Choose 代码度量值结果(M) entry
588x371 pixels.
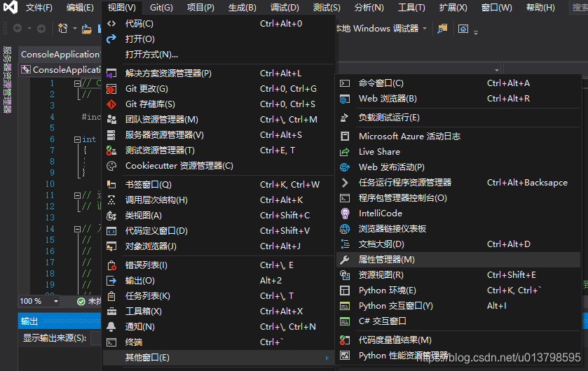458,340
